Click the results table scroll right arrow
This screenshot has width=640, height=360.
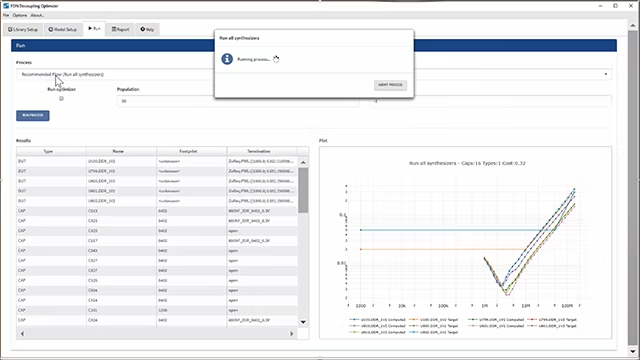tap(291, 334)
